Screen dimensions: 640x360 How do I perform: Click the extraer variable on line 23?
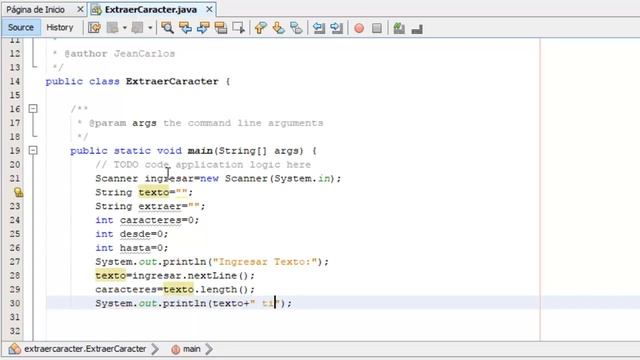160,206
